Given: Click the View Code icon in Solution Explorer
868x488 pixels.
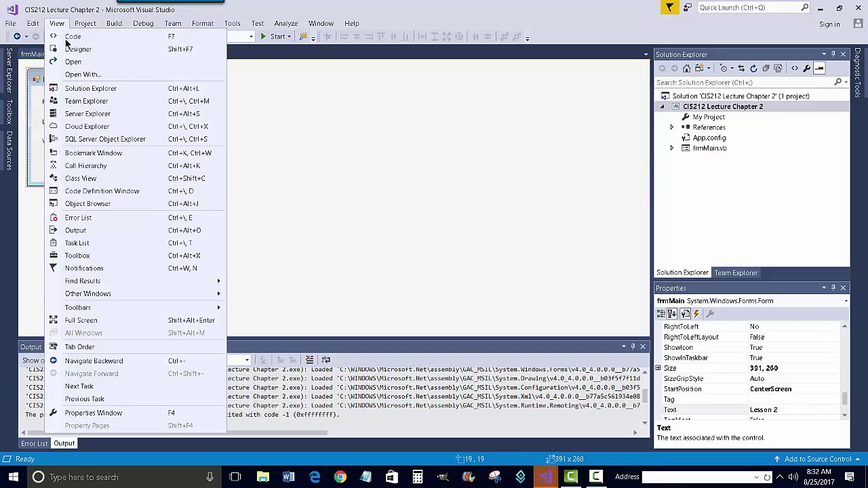Looking at the screenshot, I should pos(795,68).
